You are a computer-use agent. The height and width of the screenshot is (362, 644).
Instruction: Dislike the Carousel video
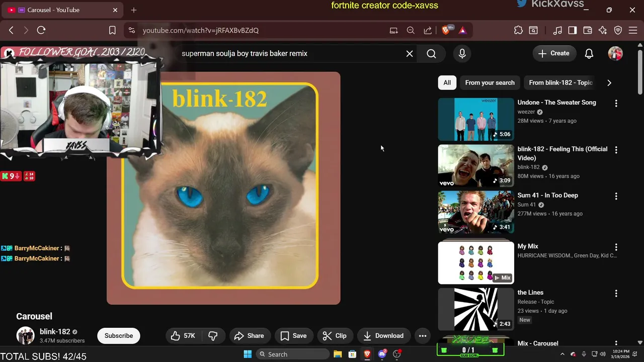point(213,336)
